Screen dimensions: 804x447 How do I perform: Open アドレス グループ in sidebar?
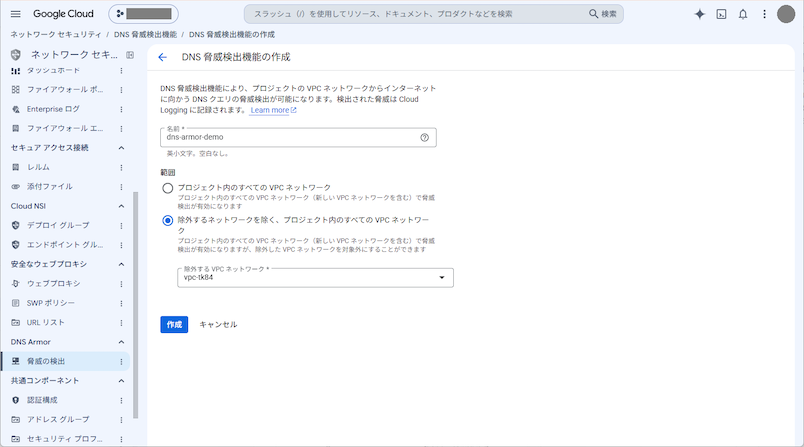coord(58,420)
